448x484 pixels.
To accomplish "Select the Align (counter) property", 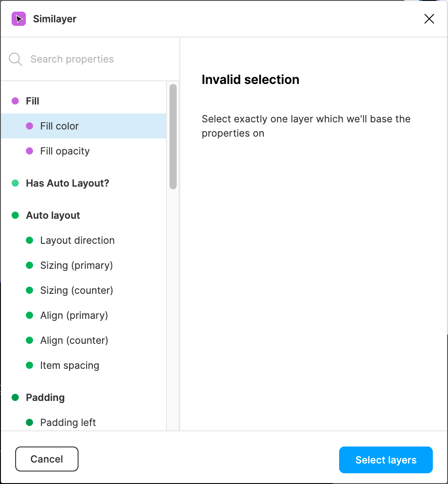I will [x=74, y=340].
